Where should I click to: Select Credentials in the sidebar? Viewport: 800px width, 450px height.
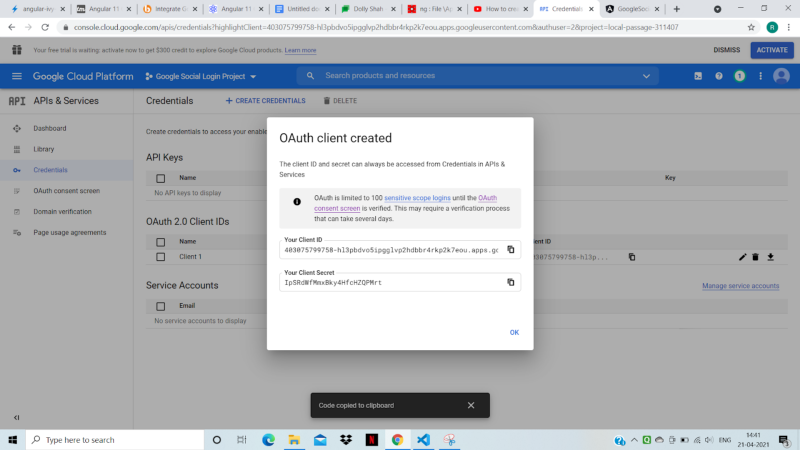click(x=66, y=170)
